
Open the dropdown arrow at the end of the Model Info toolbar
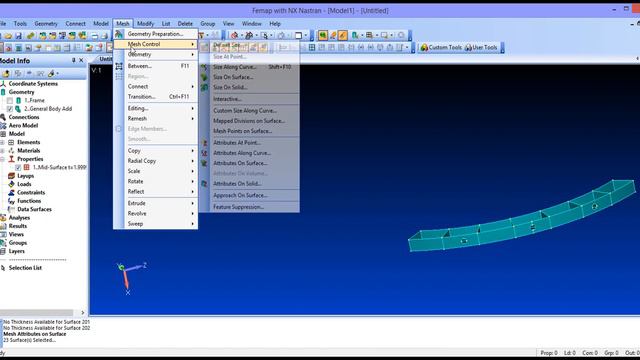click(58, 73)
